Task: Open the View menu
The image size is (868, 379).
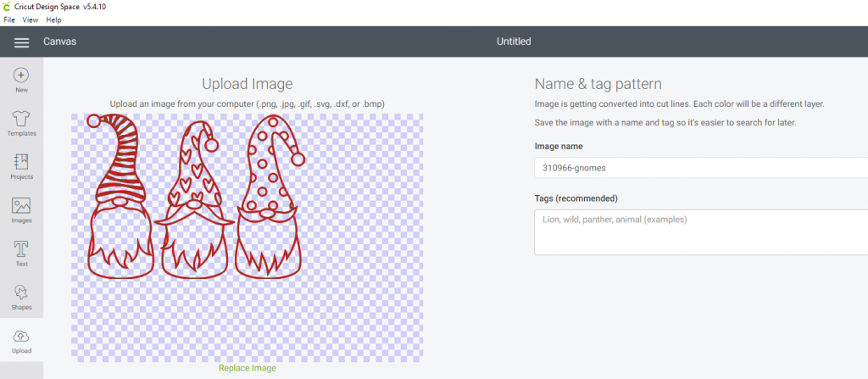Action: 31,20
